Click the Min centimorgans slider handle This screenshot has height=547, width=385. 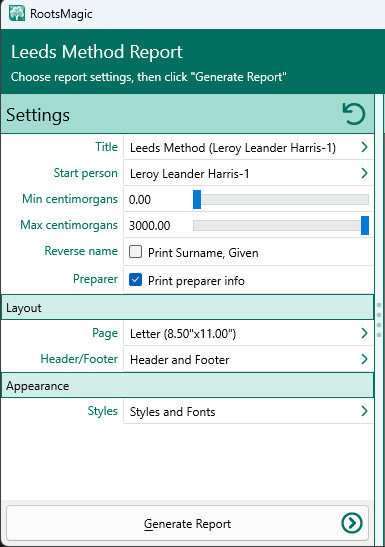click(197, 200)
